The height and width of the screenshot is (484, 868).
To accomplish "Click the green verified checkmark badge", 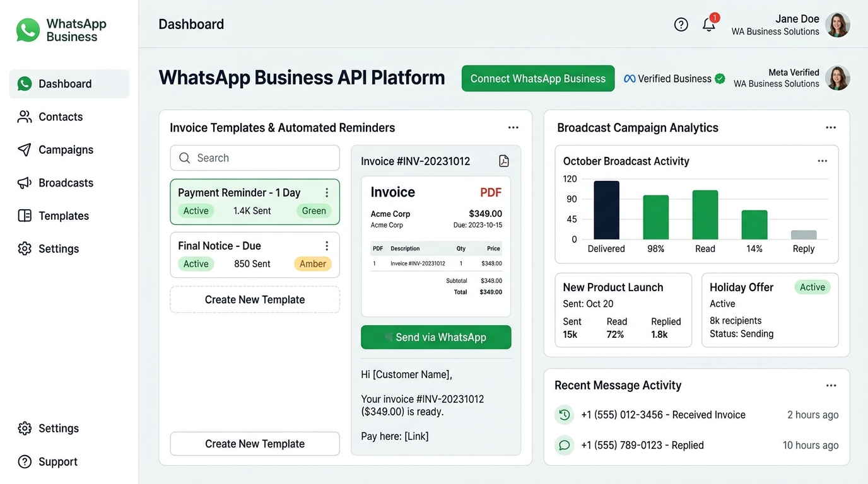I will click(720, 79).
